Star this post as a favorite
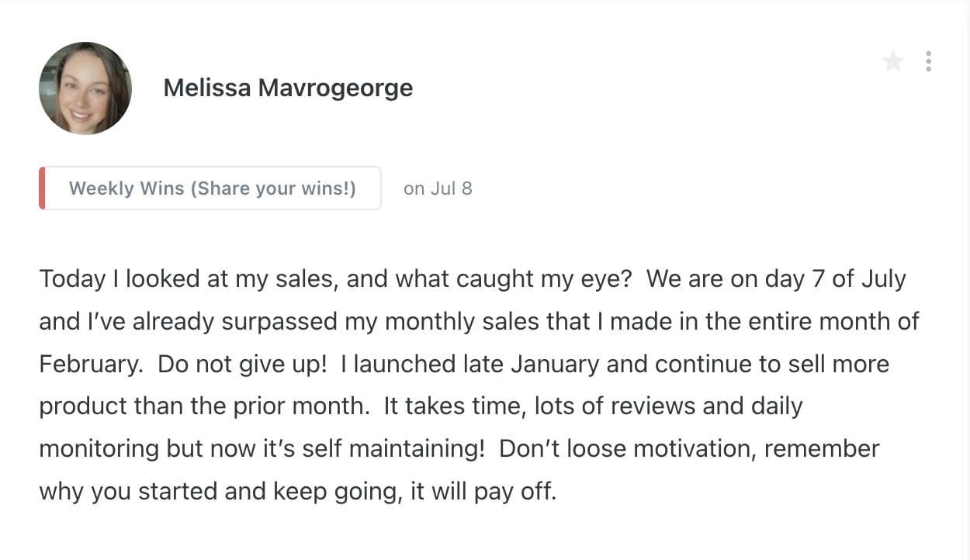This screenshot has width=970, height=560. pyautogui.click(x=893, y=61)
